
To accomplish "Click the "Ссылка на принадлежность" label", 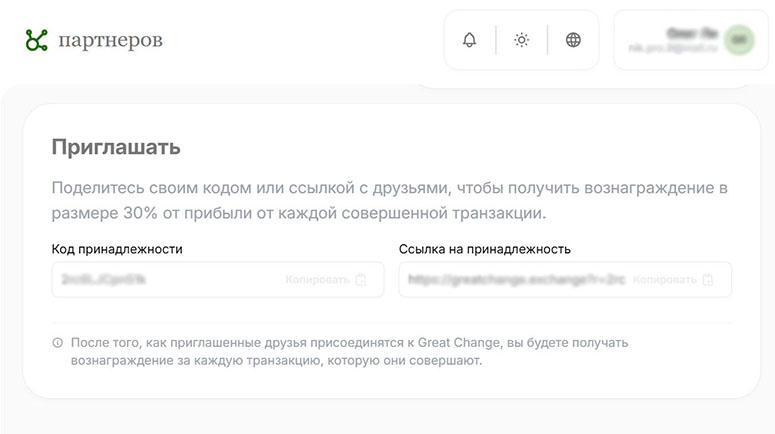I will tap(484, 249).
